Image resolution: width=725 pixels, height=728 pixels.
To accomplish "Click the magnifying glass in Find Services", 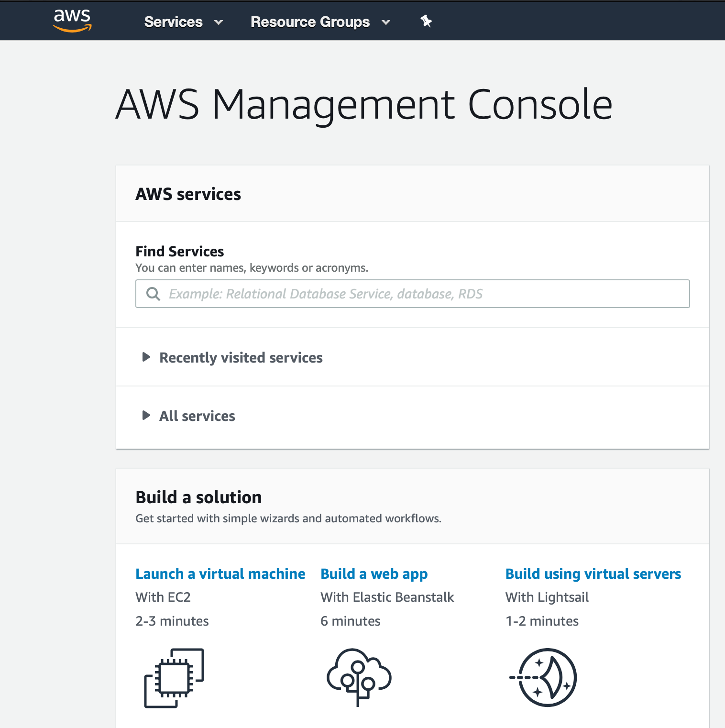I will (x=153, y=294).
